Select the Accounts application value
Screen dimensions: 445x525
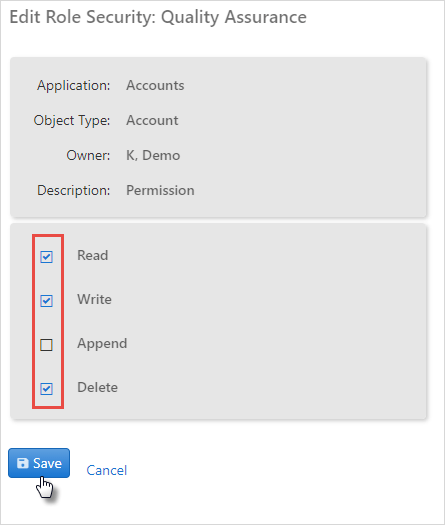155,85
